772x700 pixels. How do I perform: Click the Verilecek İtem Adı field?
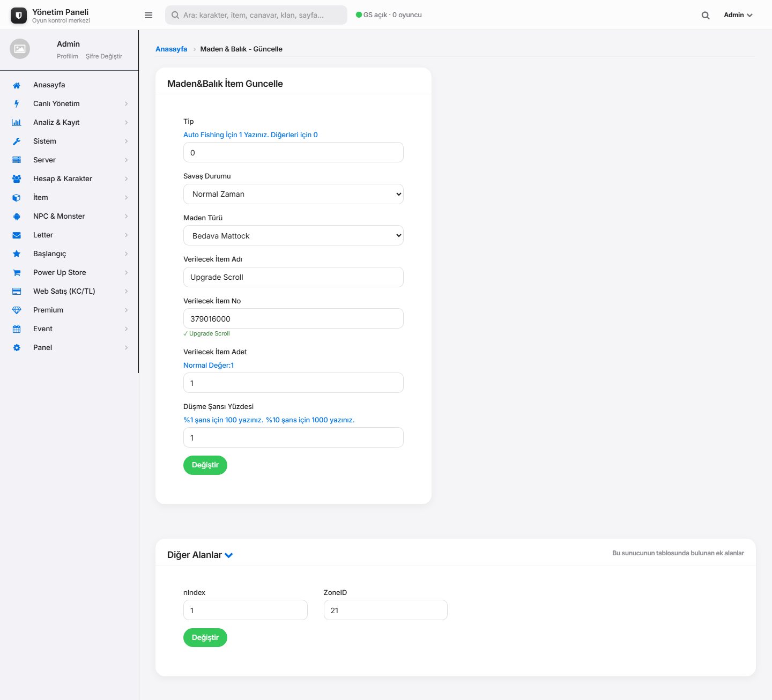293,277
